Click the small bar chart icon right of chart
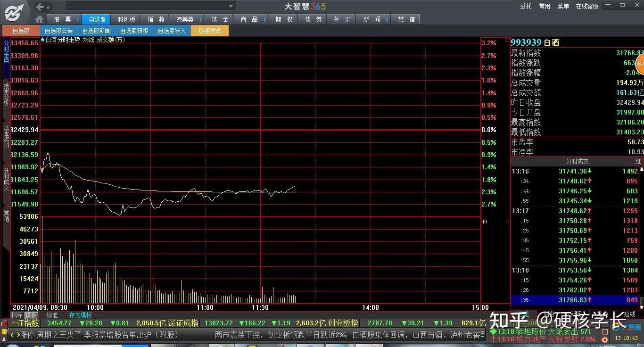The image size is (644, 347). tap(484, 221)
